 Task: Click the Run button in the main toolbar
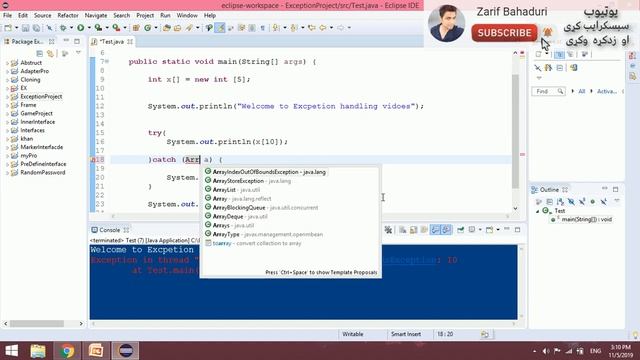click(81, 28)
